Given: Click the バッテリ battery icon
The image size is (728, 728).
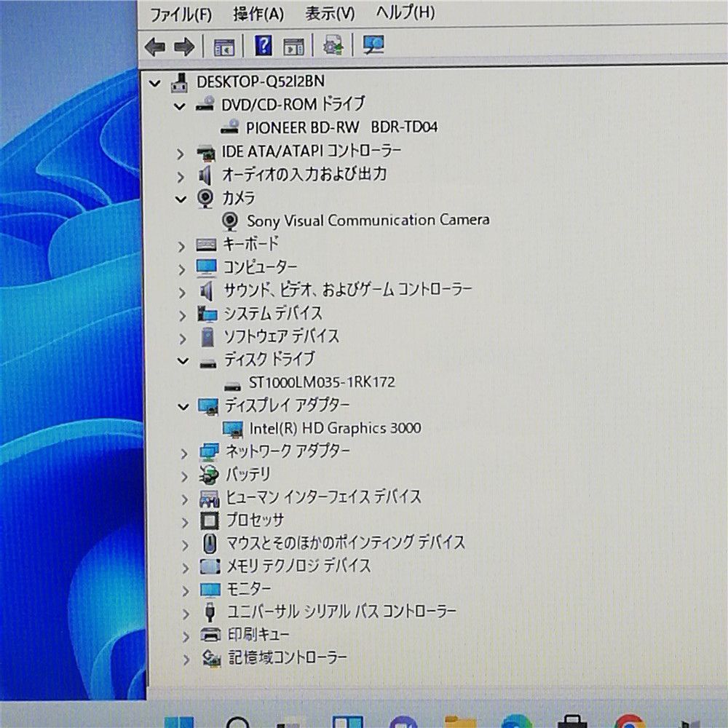Looking at the screenshot, I should pos(209,475).
